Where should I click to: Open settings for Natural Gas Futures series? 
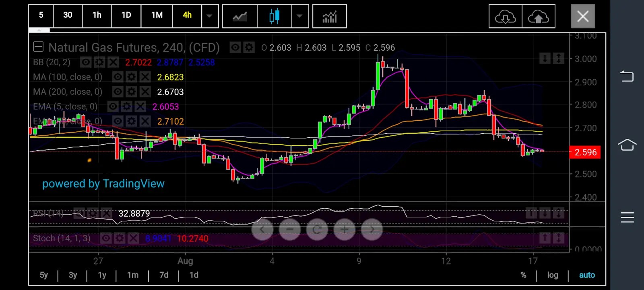click(249, 48)
